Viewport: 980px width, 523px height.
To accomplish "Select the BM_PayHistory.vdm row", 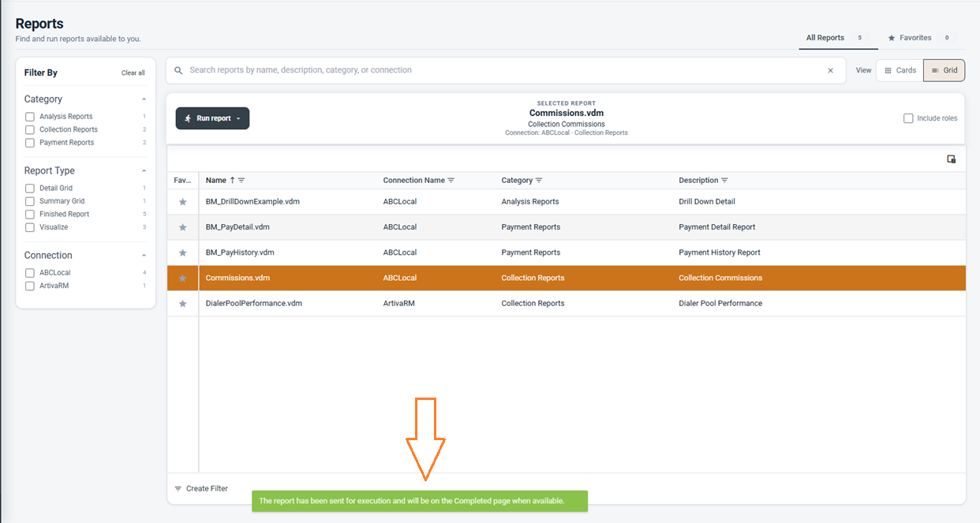I will [567, 252].
